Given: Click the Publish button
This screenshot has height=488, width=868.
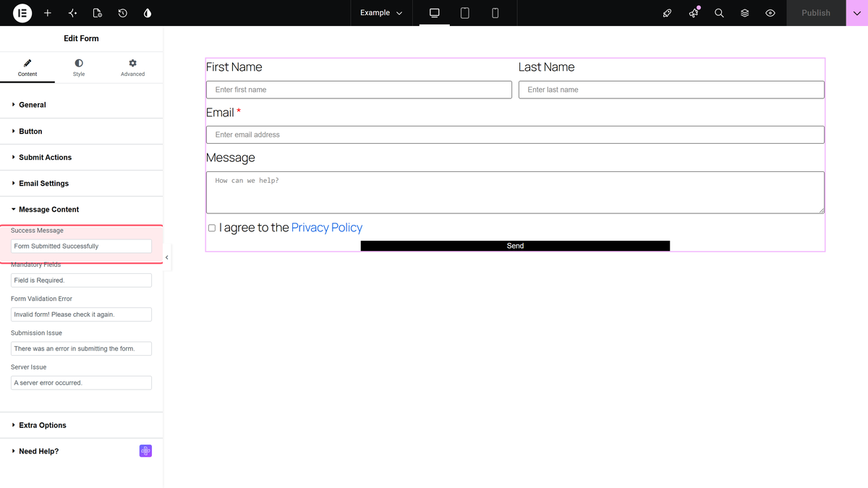Looking at the screenshot, I should click(816, 13).
